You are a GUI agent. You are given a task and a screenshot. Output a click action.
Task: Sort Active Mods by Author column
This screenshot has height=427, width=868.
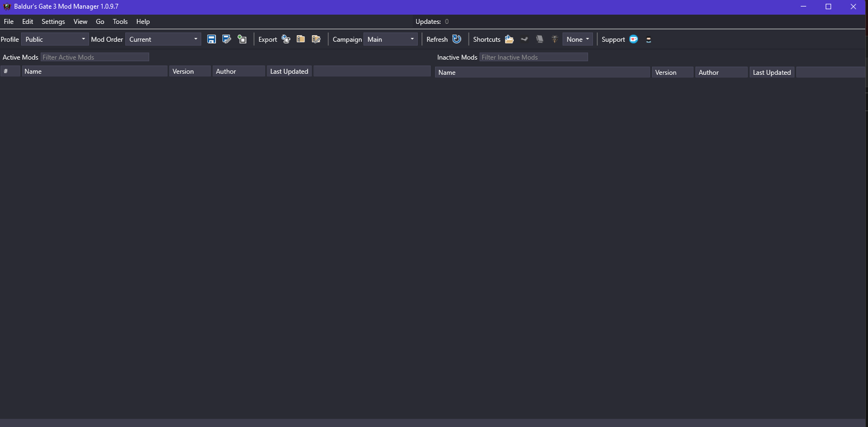tap(239, 71)
